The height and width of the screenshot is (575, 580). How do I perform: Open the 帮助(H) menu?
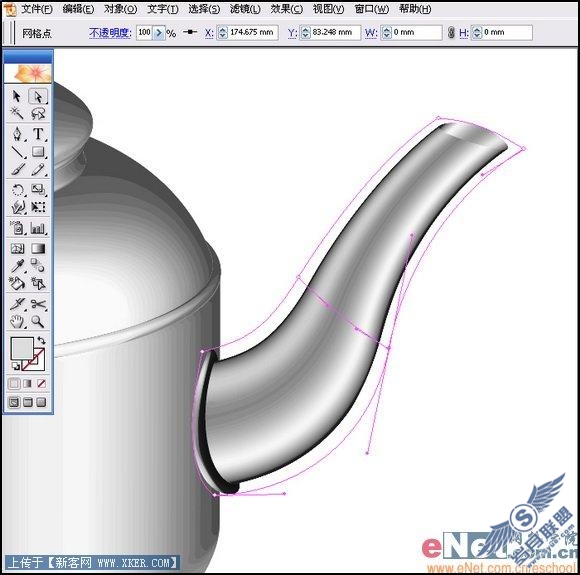[x=415, y=9]
